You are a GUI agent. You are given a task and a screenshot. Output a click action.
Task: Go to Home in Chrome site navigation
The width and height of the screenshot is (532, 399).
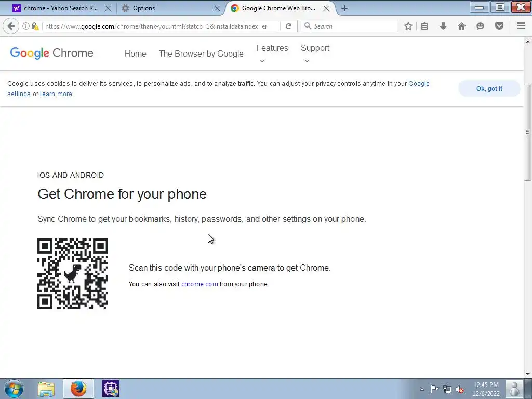[x=136, y=54]
